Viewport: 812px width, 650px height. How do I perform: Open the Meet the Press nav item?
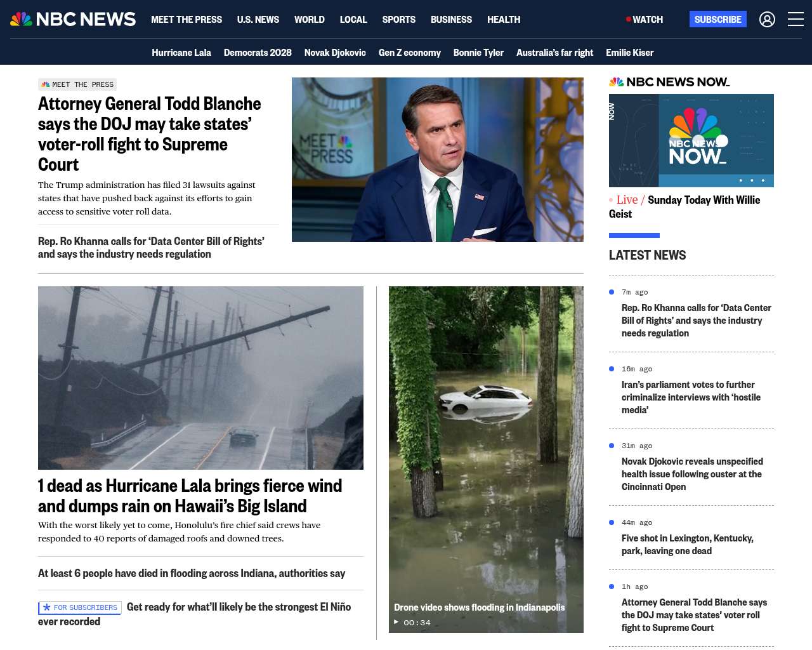(x=187, y=20)
